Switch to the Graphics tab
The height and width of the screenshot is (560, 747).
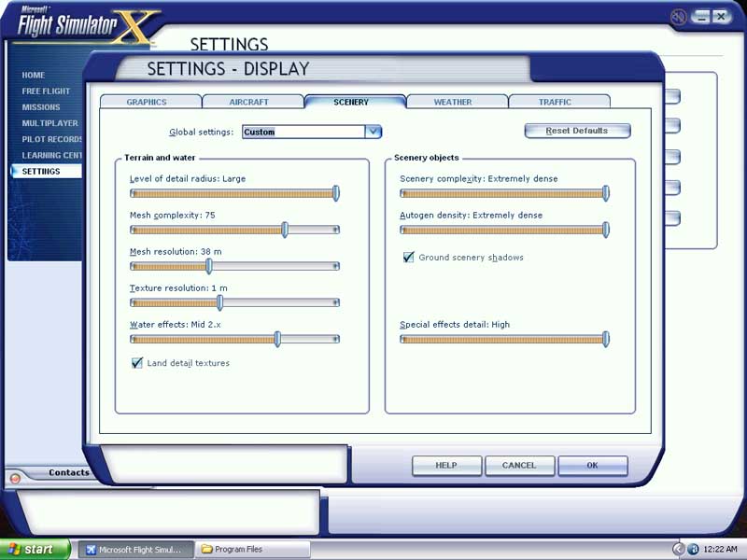[148, 102]
